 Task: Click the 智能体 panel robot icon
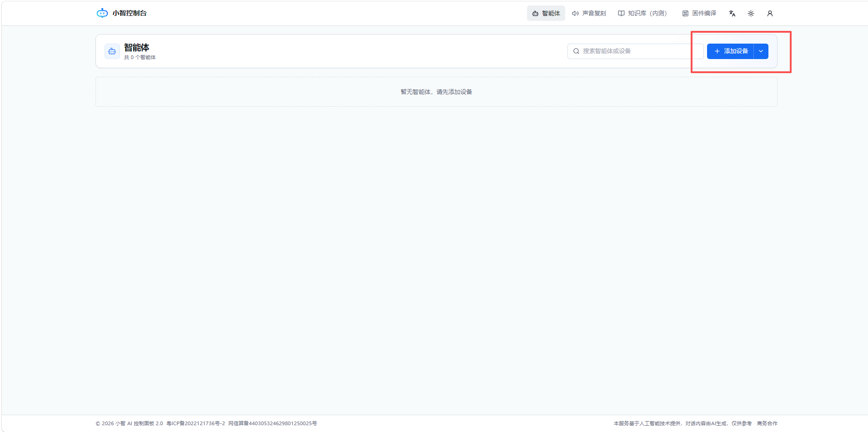112,51
